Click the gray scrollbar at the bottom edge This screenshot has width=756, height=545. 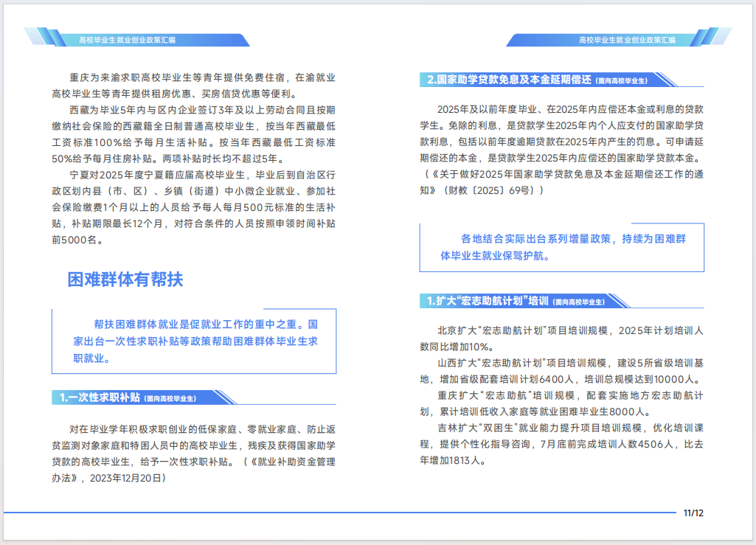(378, 542)
